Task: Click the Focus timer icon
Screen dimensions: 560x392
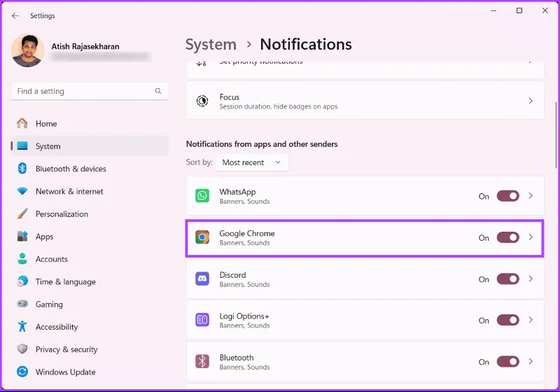Action: pyautogui.click(x=202, y=101)
